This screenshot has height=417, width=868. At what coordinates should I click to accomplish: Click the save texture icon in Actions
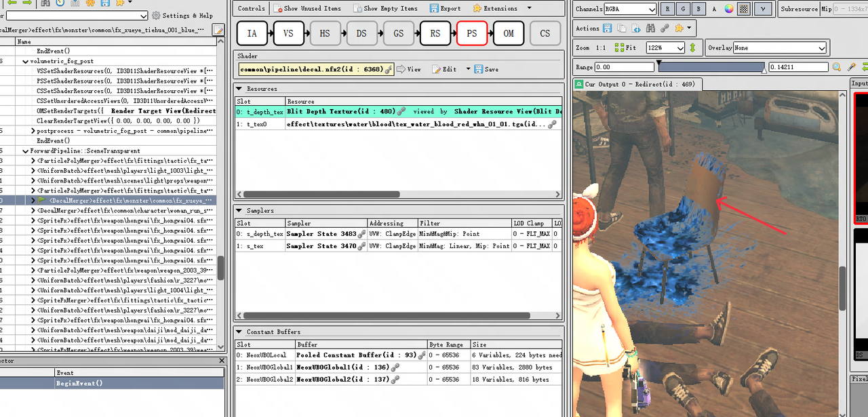[x=607, y=28]
